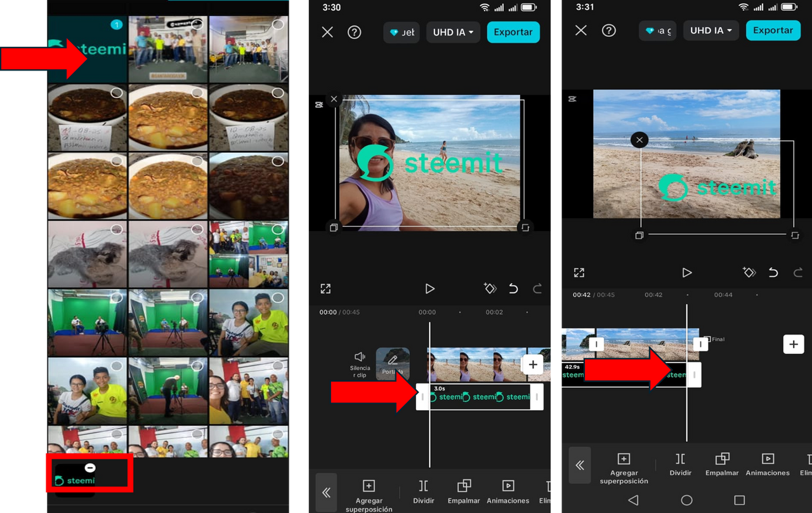This screenshot has height=513, width=812.
Task: Select Dividir tool in 3:30 editor
Action: tap(424, 492)
